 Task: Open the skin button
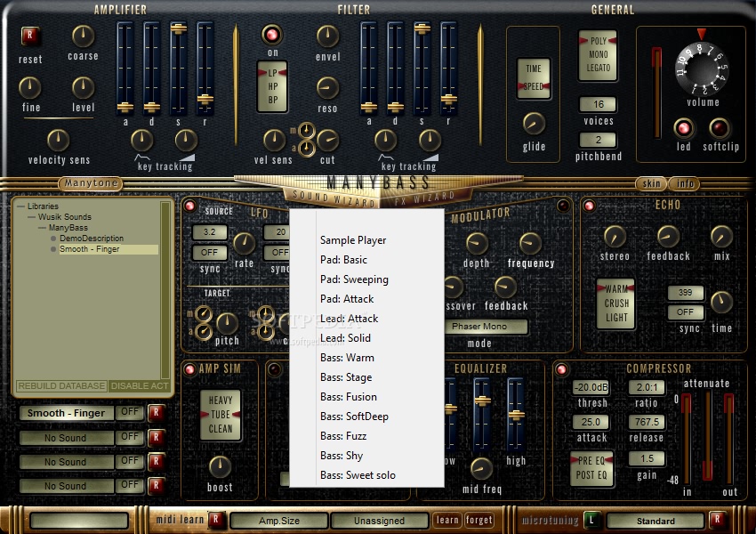[651, 183]
